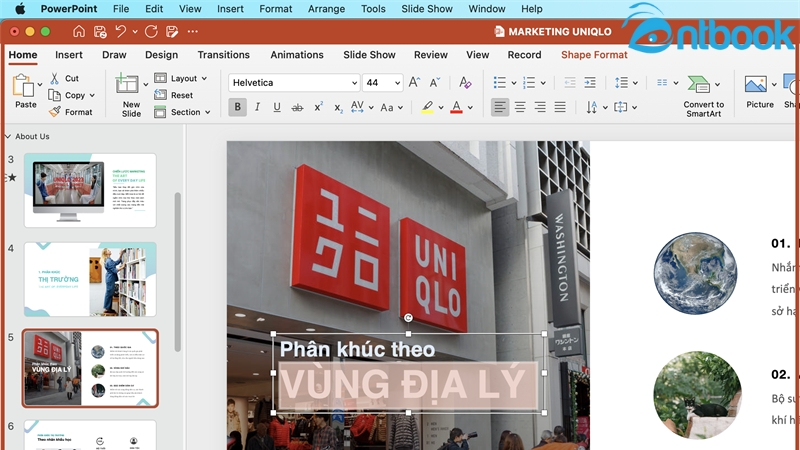800x450 pixels.
Task: Click the Paste clipboard icon
Action: pos(23,85)
